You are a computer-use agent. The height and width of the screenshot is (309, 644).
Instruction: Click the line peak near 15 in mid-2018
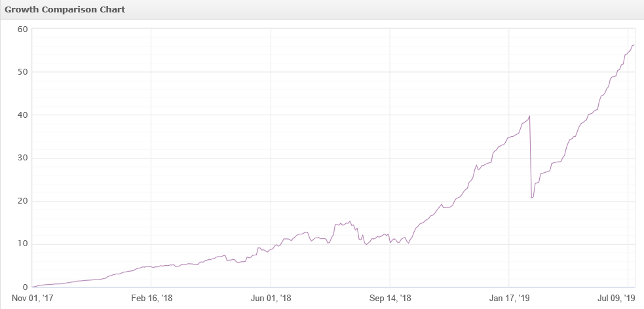tap(349, 221)
